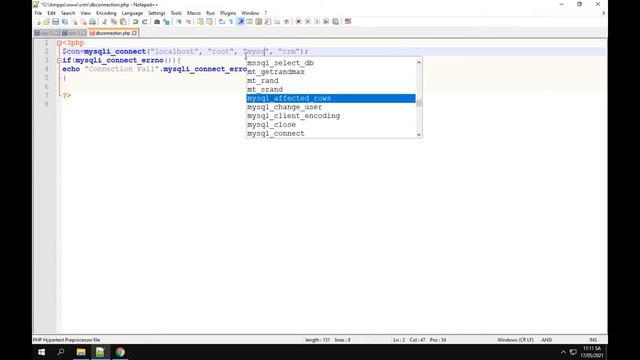Toggle the Document Map panel icon
The height and width of the screenshot is (360, 640).
pos(258,22)
